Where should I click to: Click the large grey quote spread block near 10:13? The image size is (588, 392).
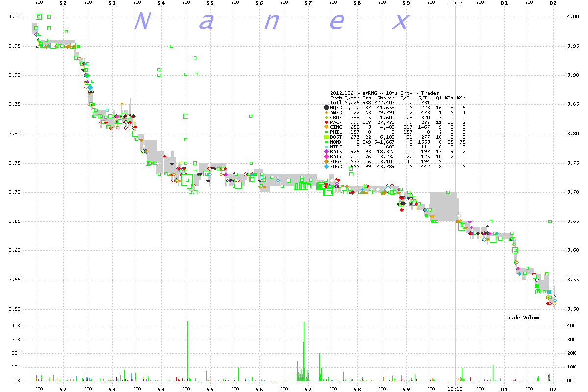pos(444,207)
